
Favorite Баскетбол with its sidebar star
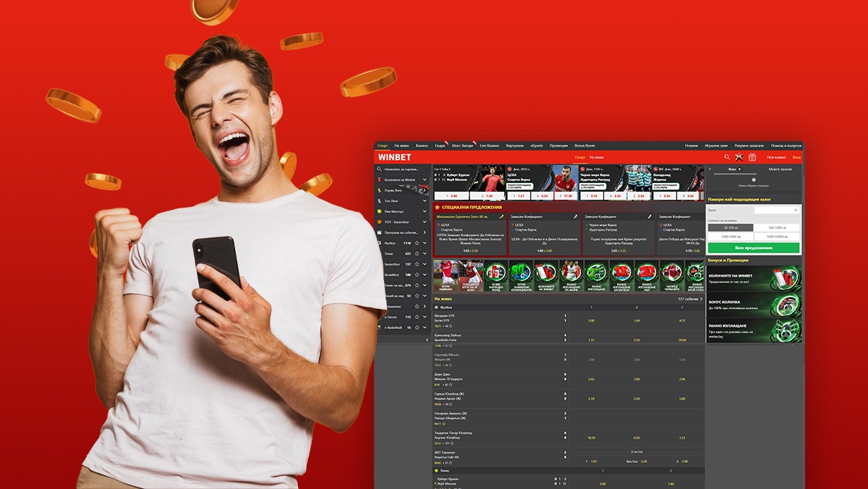click(417, 264)
